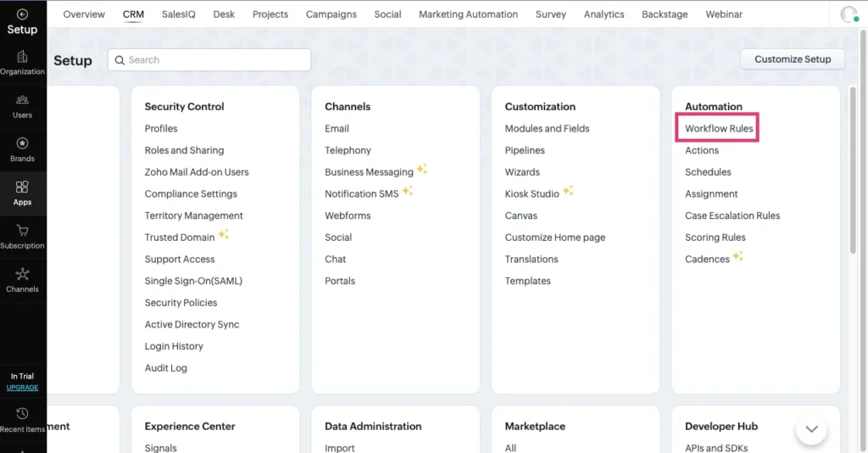Viewport: 868px width, 453px height.
Task: Switch to the Survey tab
Action: click(551, 14)
